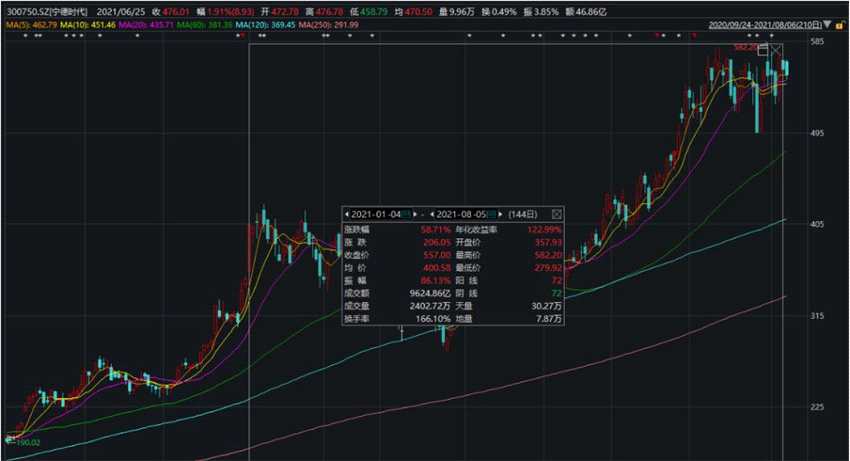Step the end date 2021-08-05 forward

500,214
